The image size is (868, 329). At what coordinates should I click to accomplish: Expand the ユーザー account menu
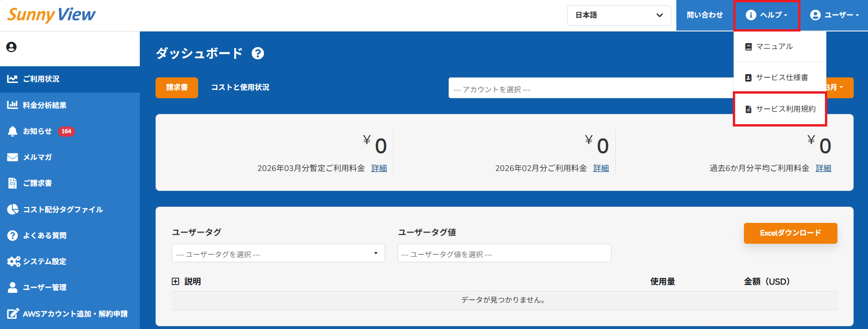point(834,15)
